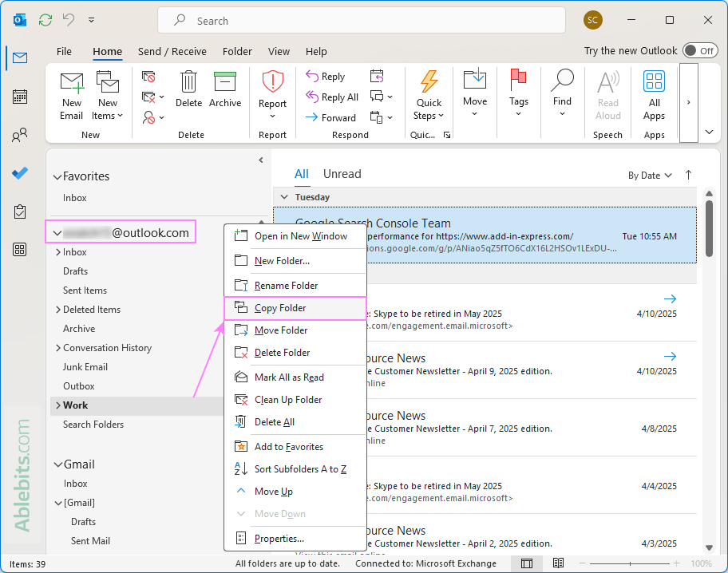Select Sort Subfolders A to Z
Viewport: 728px width, 573px height.
(x=295, y=469)
